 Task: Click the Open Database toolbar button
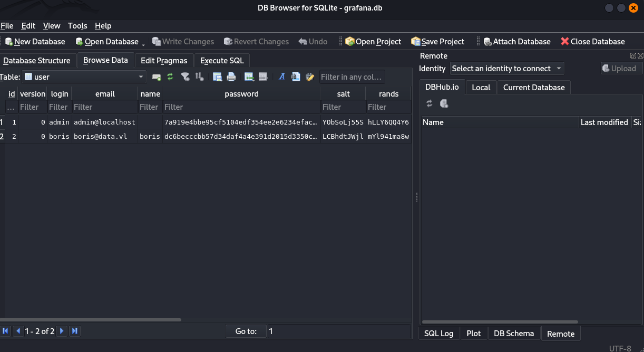107,42
